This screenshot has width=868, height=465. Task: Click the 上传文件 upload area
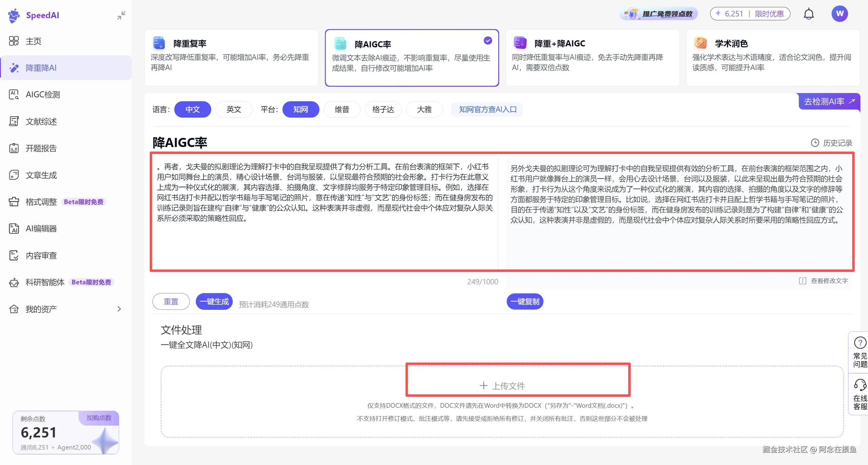[502, 386]
